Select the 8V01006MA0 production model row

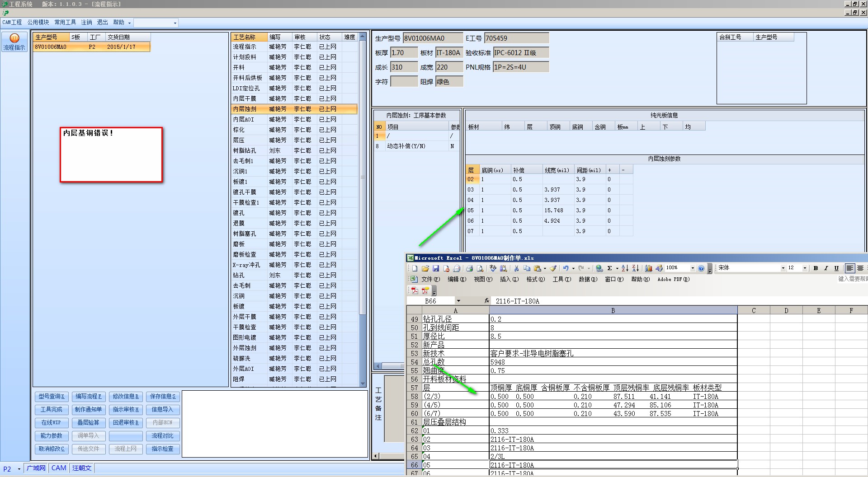[x=91, y=47]
